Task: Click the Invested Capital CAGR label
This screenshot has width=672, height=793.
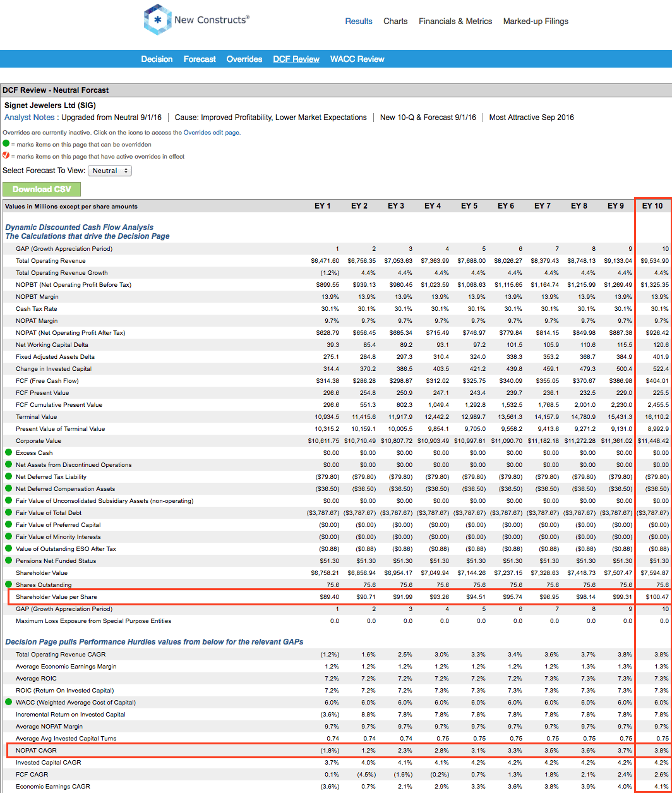Action: 49,762
